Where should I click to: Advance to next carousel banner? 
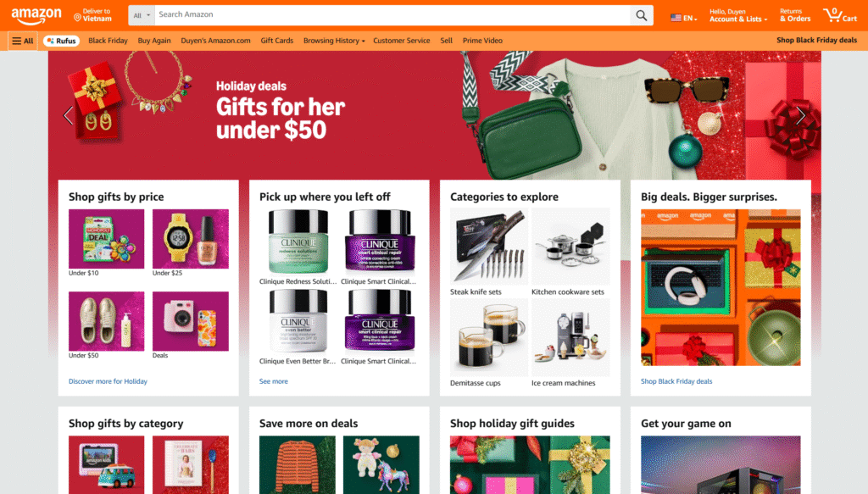point(800,115)
